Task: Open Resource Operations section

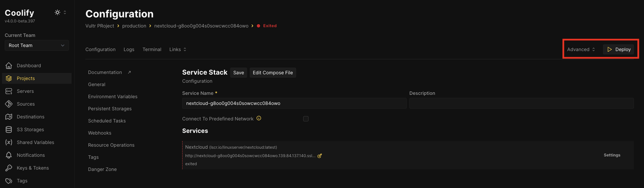Action: pyautogui.click(x=111, y=145)
